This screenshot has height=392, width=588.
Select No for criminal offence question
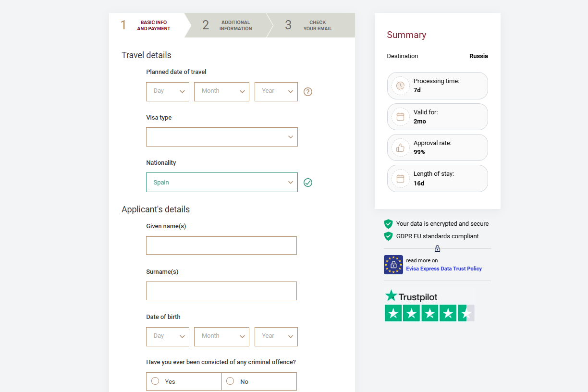[230, 381]
